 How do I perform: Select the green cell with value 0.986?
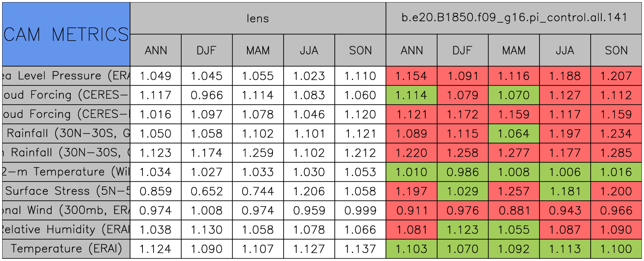pyautogui.click(x=463, y=172)
